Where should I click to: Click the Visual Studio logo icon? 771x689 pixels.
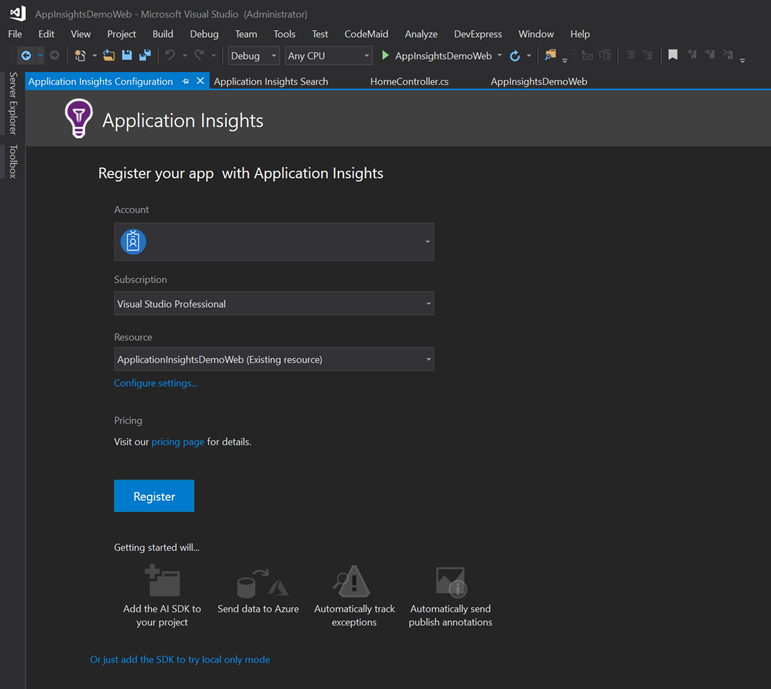click(18, 13)
